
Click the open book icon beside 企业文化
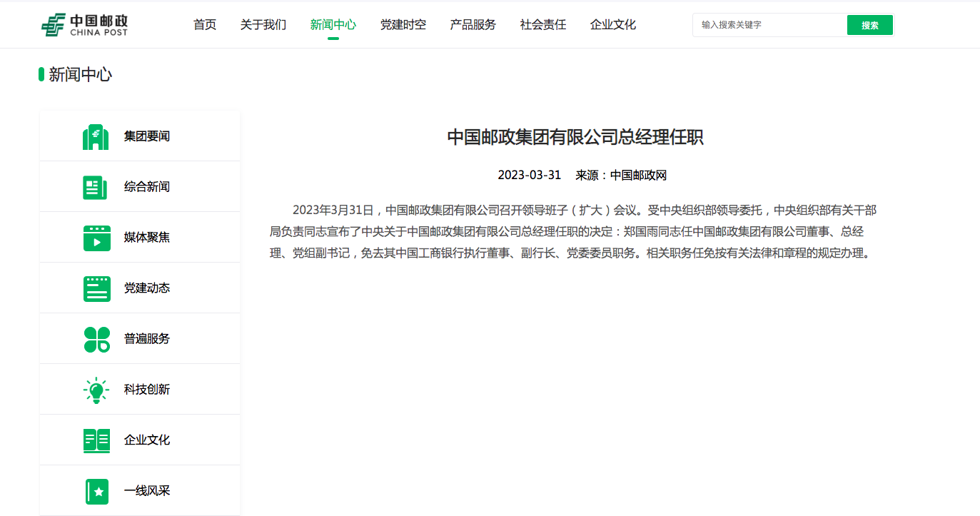pyautogui.click(x=96, y=440)
